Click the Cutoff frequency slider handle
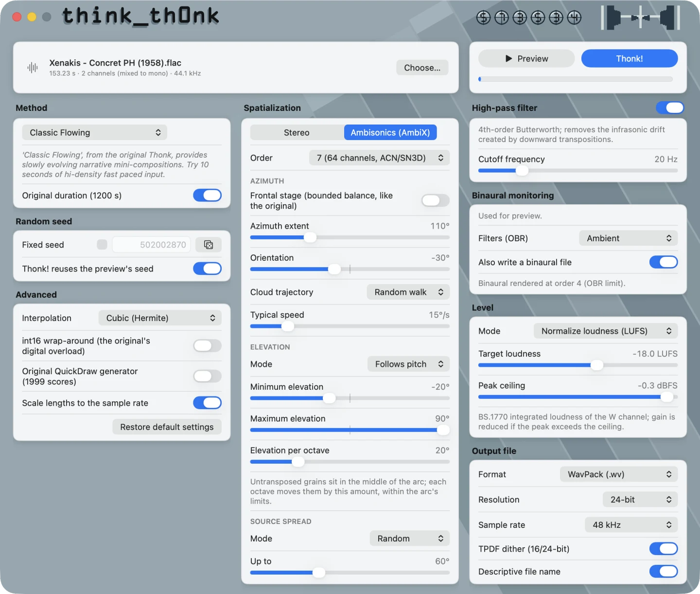This screenshot has width=700, height=594. click(522, 171)
